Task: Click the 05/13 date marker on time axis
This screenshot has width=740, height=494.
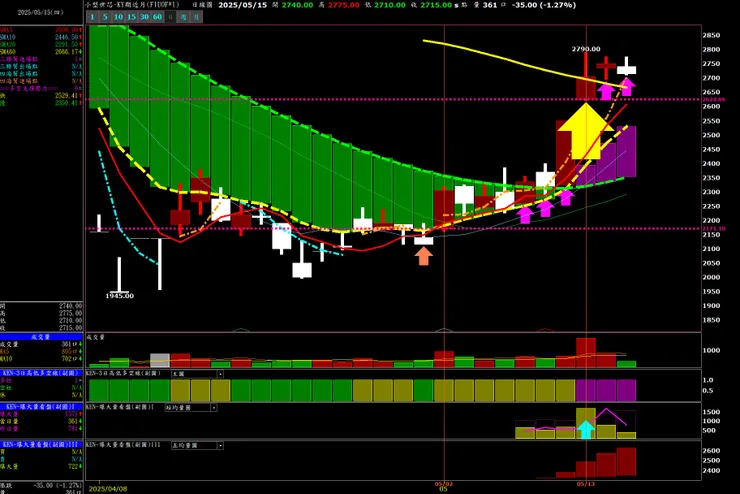Action: point(585,484)
